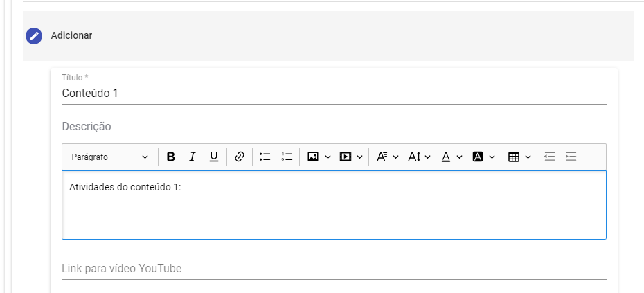Open the background color picker
Image resolution: width=644 pixels, height=293 pixels.
pos(484,157)
